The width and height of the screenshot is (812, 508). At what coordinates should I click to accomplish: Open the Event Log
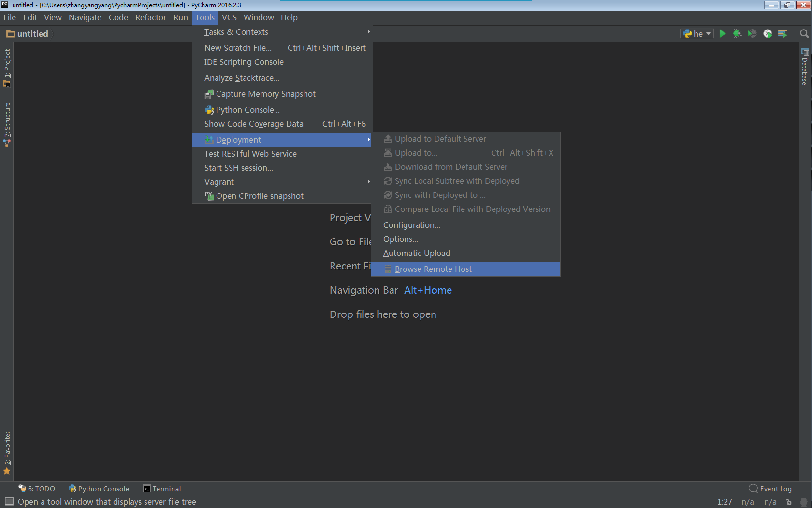pyautogui.click(x=770, y=489)
